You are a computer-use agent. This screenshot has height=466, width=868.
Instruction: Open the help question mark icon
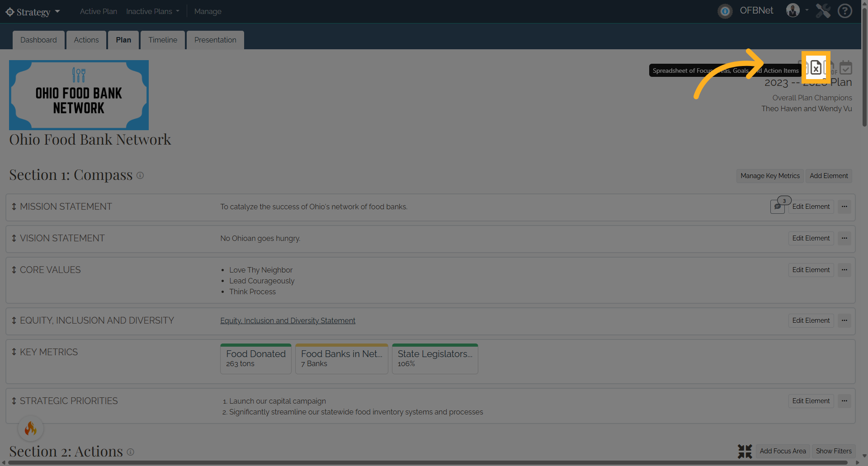click(844, 11)
